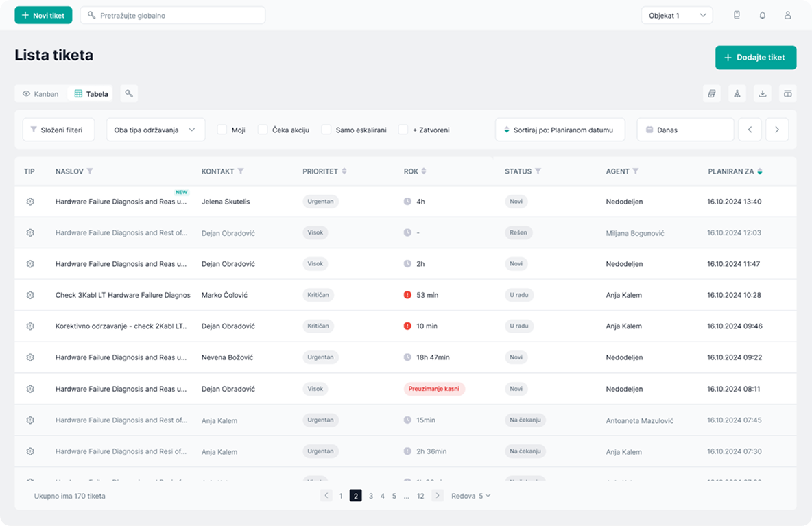Filter the Status column
The image size is (812, 526).
[x=538, y=171]
